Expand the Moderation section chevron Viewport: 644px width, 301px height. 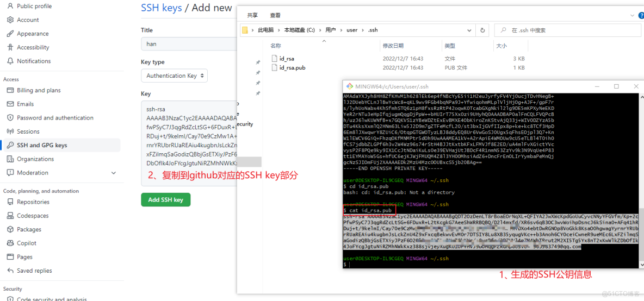point(114,173)
